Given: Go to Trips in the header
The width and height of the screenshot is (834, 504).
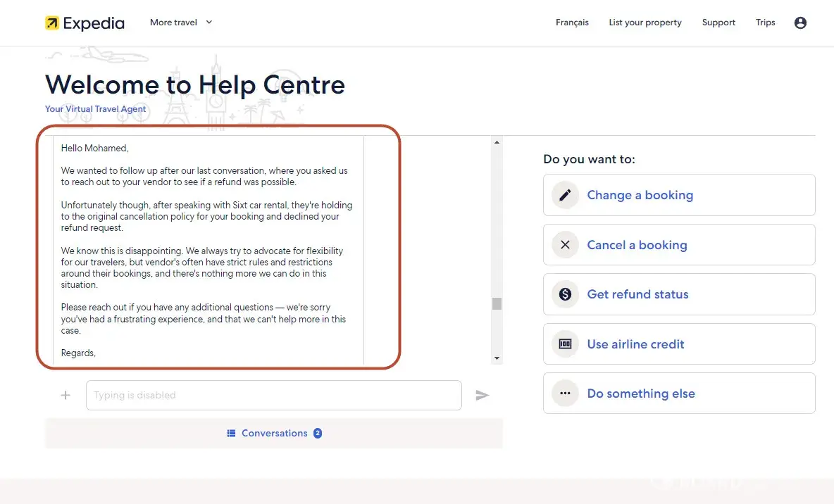Looking at the screenshot, I should click(765, 23).
